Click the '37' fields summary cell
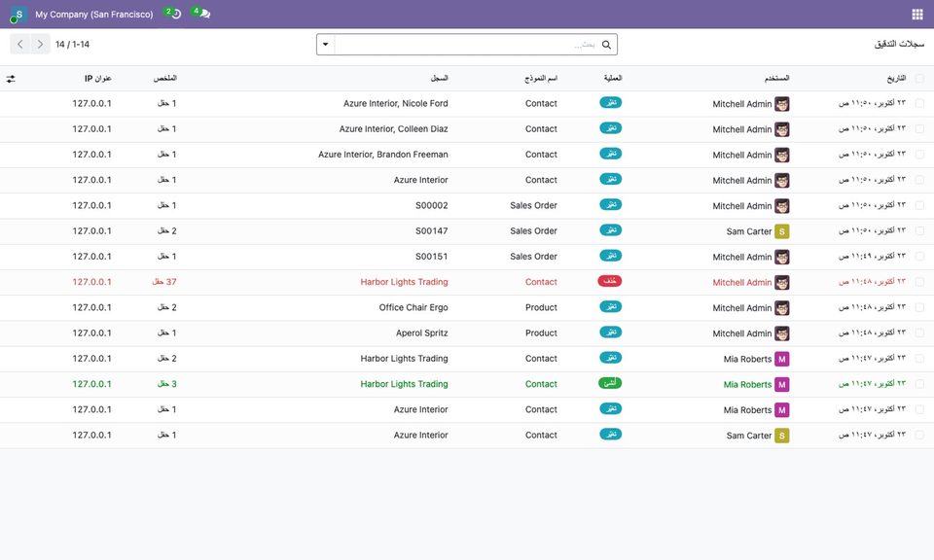The height and width of the screenshot is (560, 934). [x=164, y=282]
